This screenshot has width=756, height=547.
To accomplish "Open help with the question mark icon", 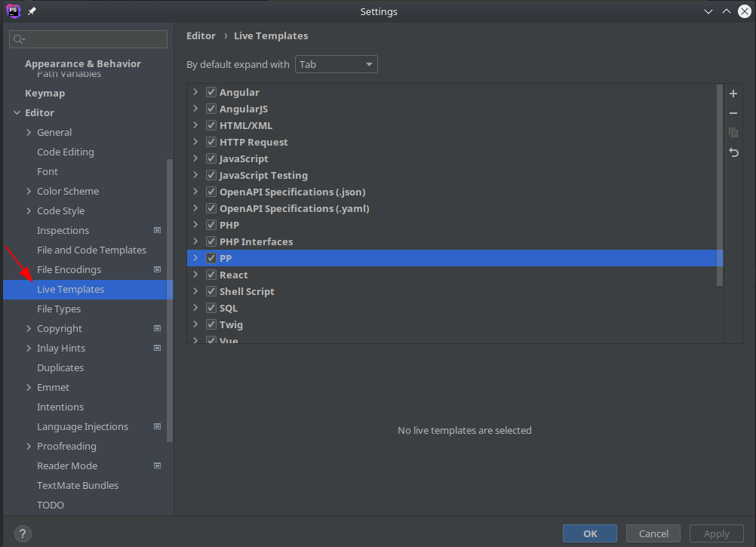I will (23, 533).
